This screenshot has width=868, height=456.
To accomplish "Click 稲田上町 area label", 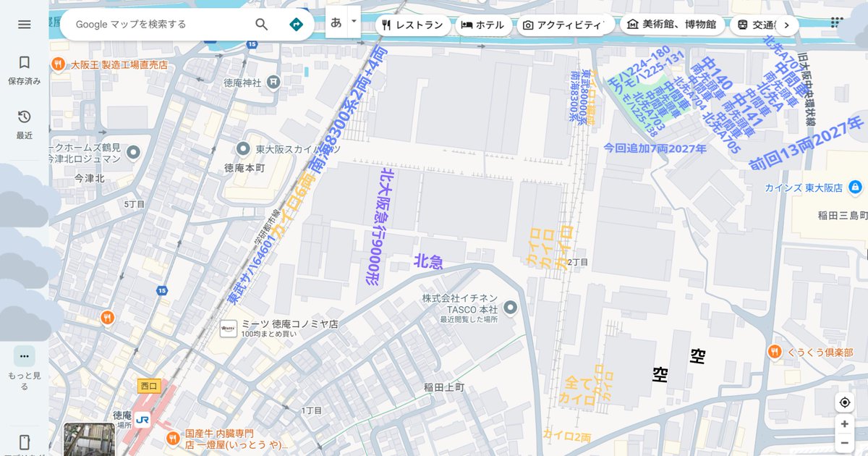I will [444, 387].
